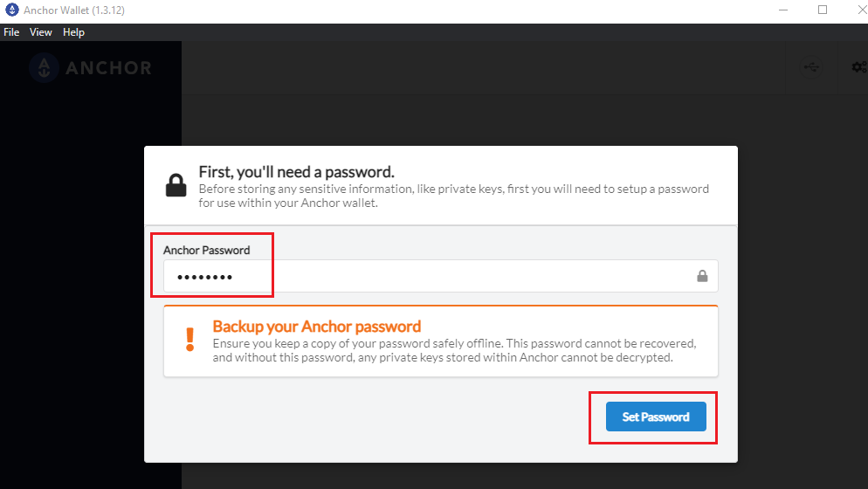The width and height of the screenshot is (868, 489).
Task: Click the round Anchor logo in sidebar
Action: (45, 67)
